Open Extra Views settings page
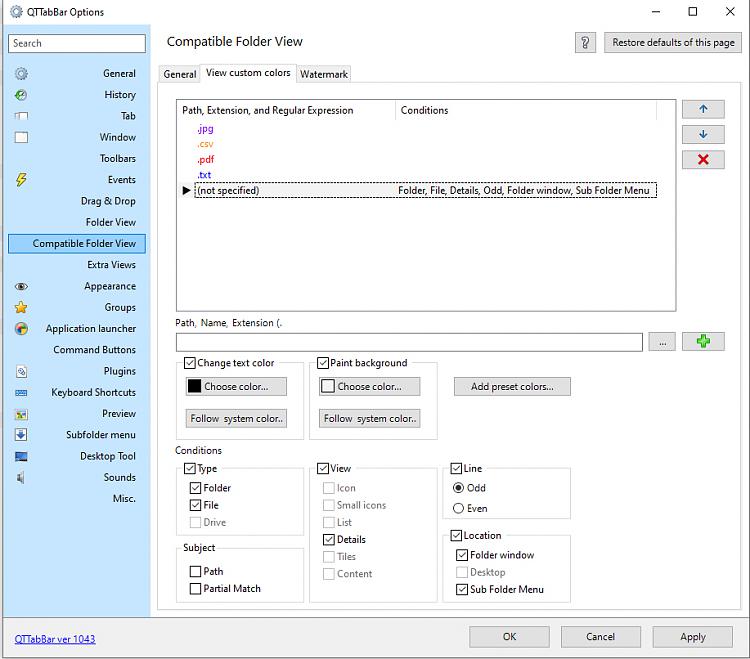750x659 pixels. (x=111, y=264)
